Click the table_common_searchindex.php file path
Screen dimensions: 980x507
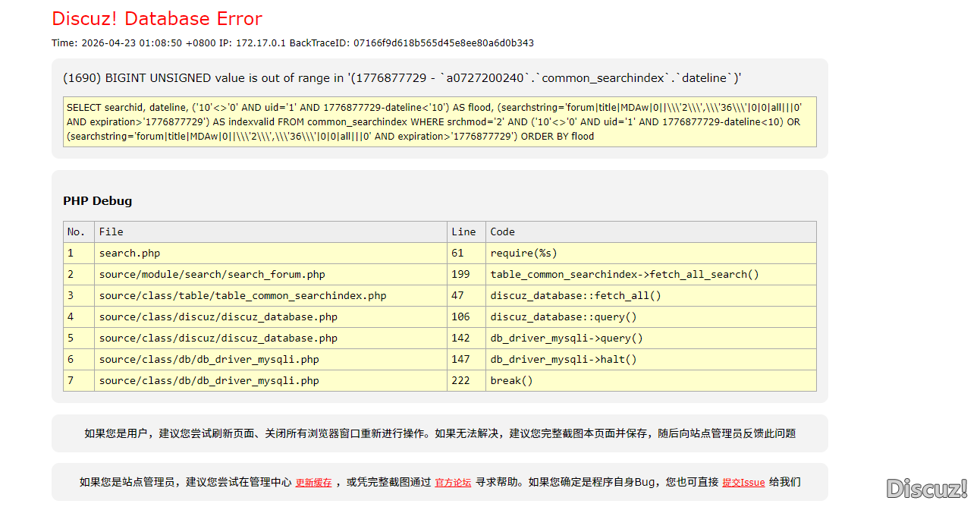coord(242,295)
